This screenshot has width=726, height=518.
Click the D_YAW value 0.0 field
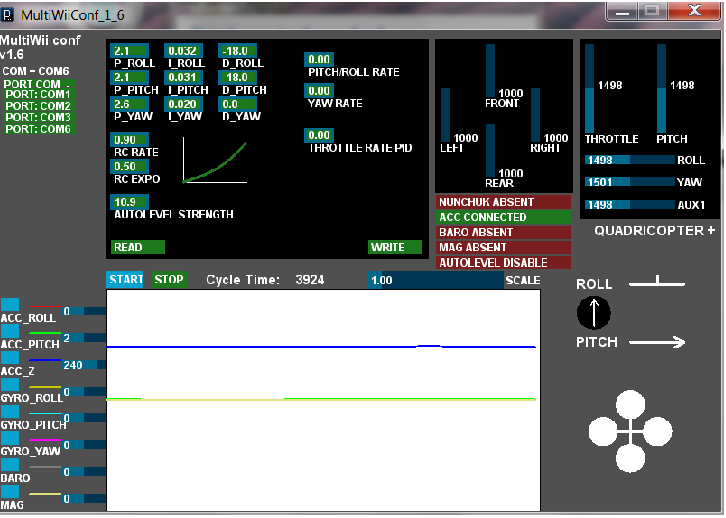238,104
